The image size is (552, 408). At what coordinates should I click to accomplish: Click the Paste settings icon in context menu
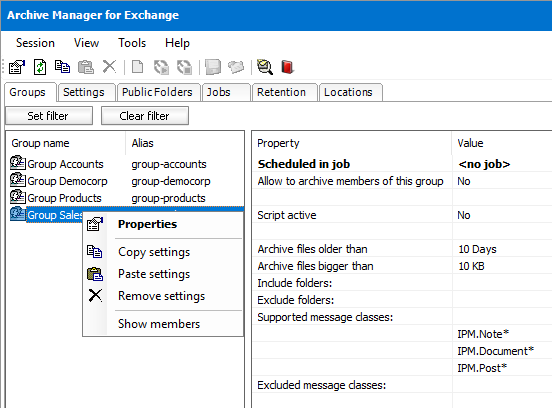pos(95,274)
